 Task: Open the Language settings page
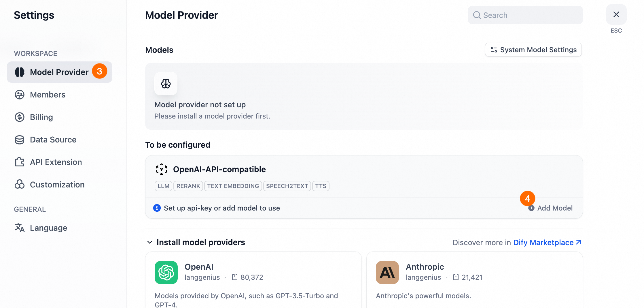tap(49, 228)
